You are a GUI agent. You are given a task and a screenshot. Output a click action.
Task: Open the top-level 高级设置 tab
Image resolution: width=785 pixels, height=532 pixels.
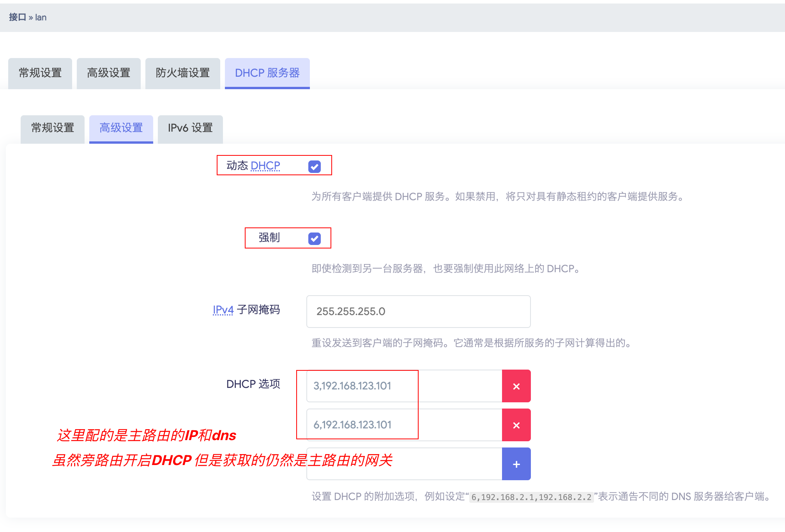point(109,73)
